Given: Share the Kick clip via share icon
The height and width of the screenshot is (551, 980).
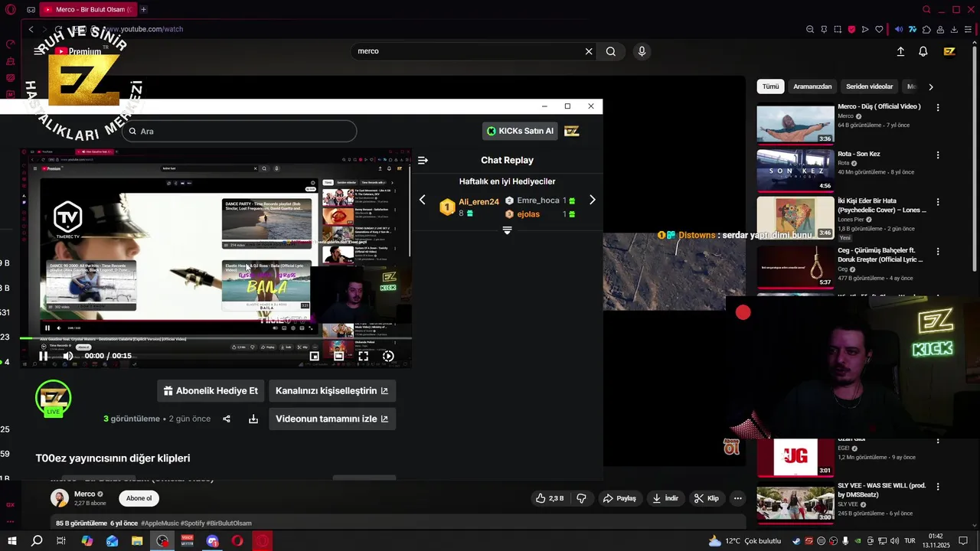Looking at the screenshot, I should click(x=227, y=419).
